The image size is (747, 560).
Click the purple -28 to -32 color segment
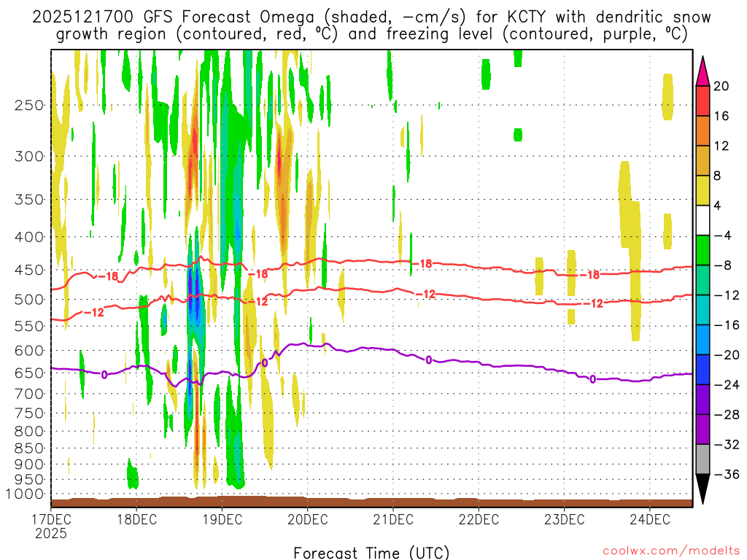[703, 429]
